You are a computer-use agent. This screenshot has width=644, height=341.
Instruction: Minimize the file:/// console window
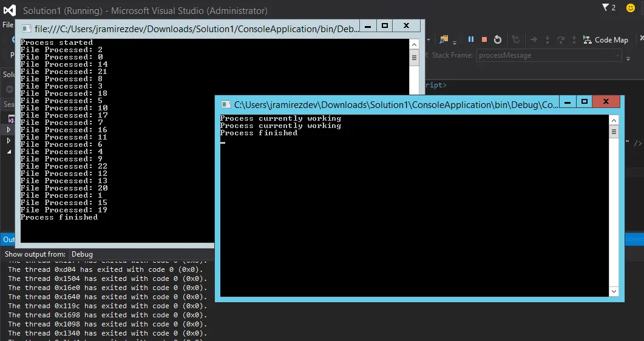[x=368, y=26]
